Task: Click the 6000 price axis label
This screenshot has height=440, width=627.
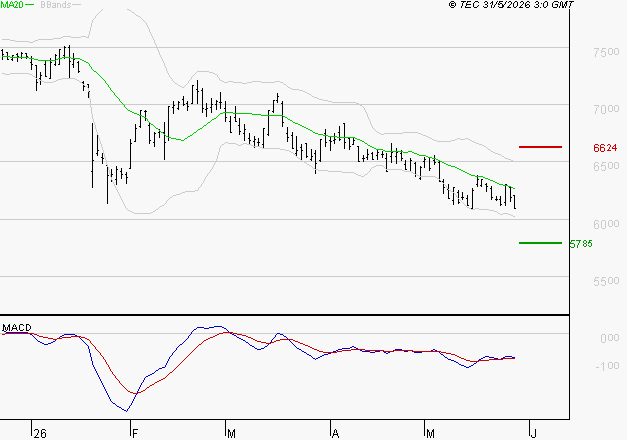Action: [x=606, y=224]
